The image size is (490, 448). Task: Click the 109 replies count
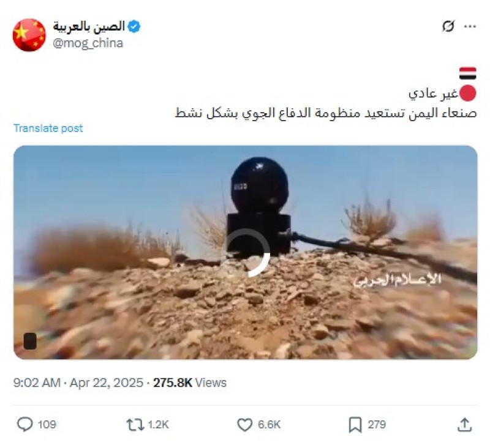[x=47, y=425]
